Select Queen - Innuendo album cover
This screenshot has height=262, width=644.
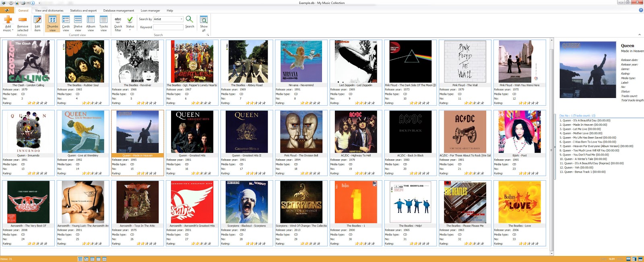28,132
